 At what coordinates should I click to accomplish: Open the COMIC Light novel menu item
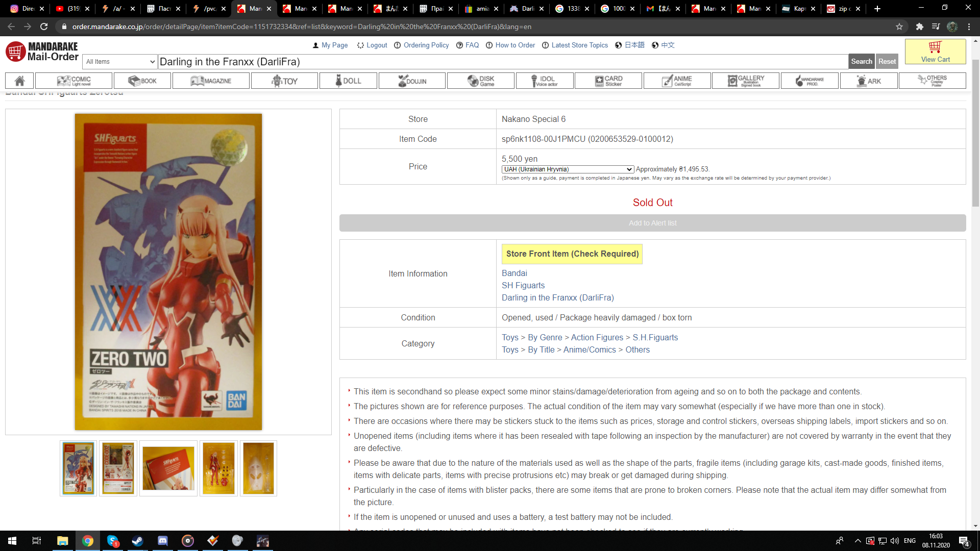[73, 81]
